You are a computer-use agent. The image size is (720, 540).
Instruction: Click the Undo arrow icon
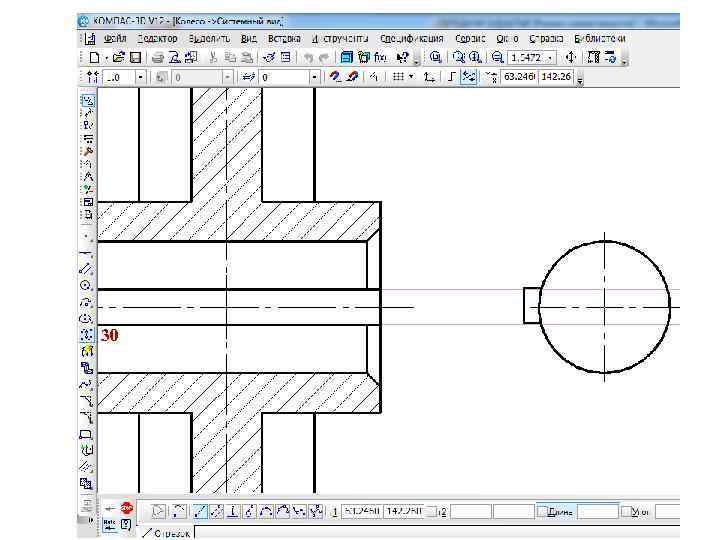[309, 58]
